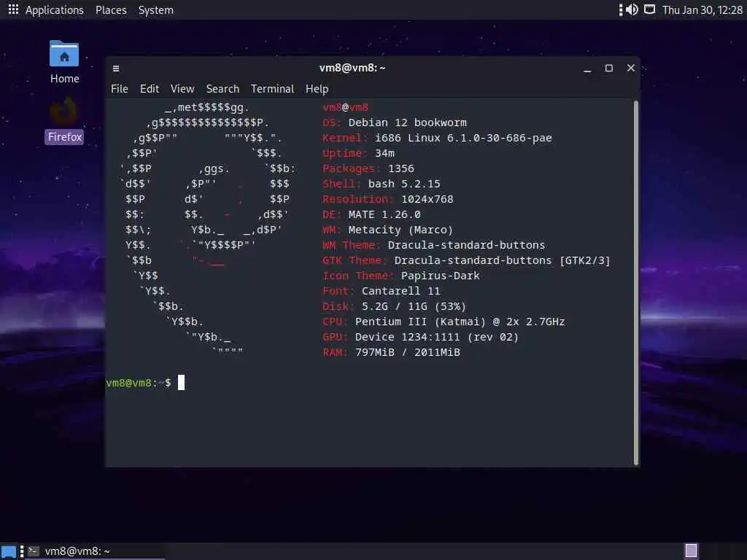
Task: Close the terminal window
Action: point(631,68)
